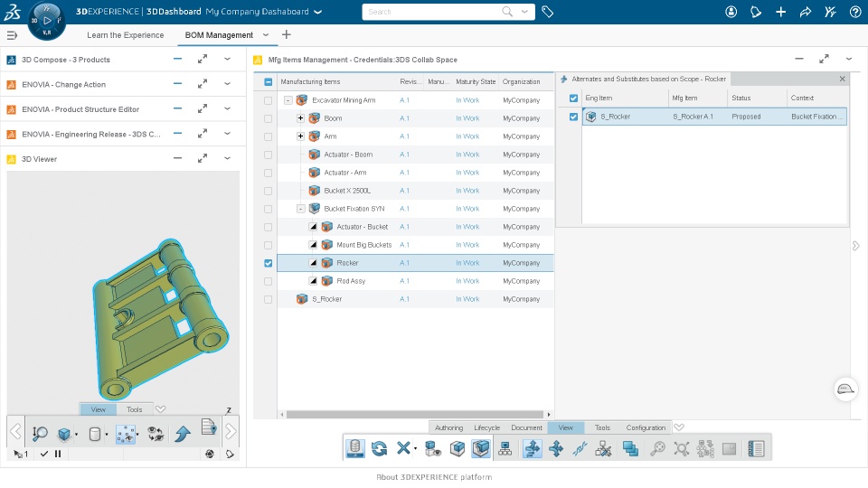Image resolution: width=868 pixels, height=488 pixels.
Task: Tick the checkbox for Excavator Mining Arm
Action: pyautogui.click(x=268, y=100)
